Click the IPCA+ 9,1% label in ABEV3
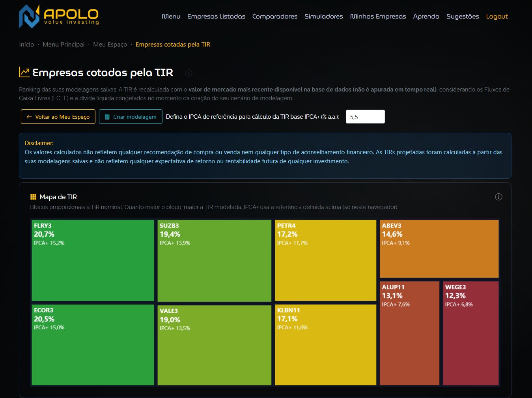This screenshot has width=532, height=398. click(x=396, y=243)
